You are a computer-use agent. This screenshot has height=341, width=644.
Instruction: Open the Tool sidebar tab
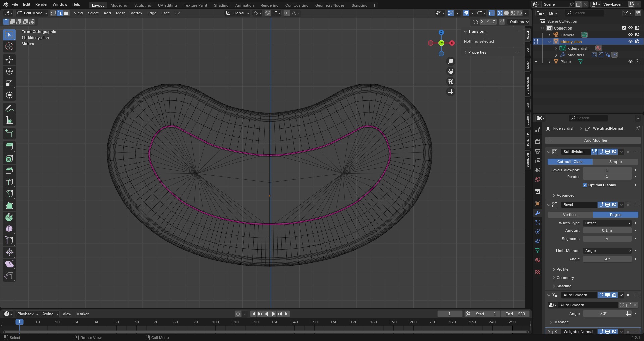(528, 50)
